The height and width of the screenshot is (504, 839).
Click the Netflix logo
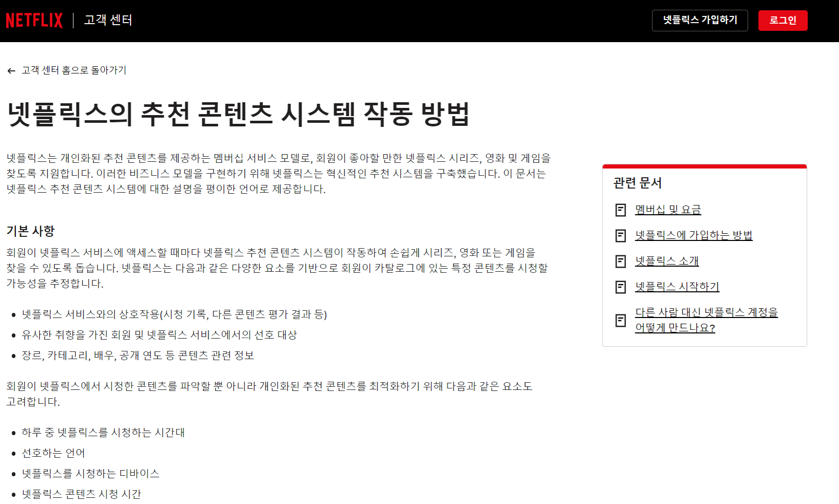pyautogui.click(x=34, y=20)
